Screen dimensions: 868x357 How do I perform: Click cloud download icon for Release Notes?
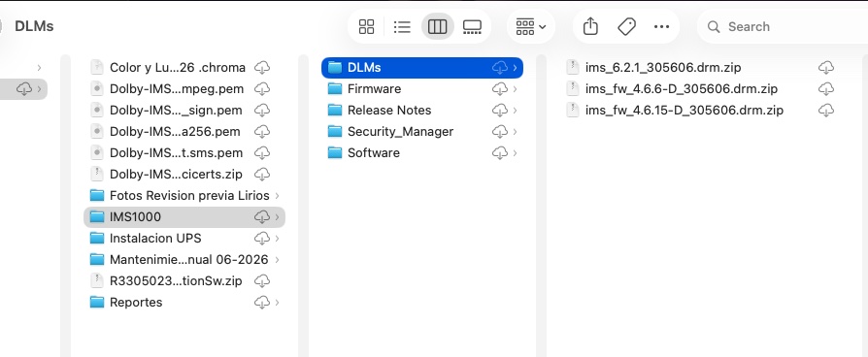point(500,111)
